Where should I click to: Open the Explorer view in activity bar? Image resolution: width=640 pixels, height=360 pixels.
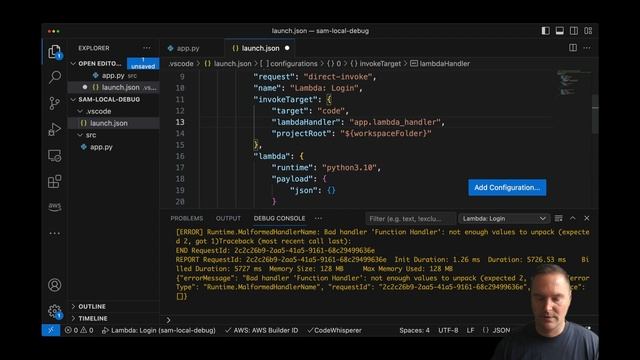pos(54,52)
